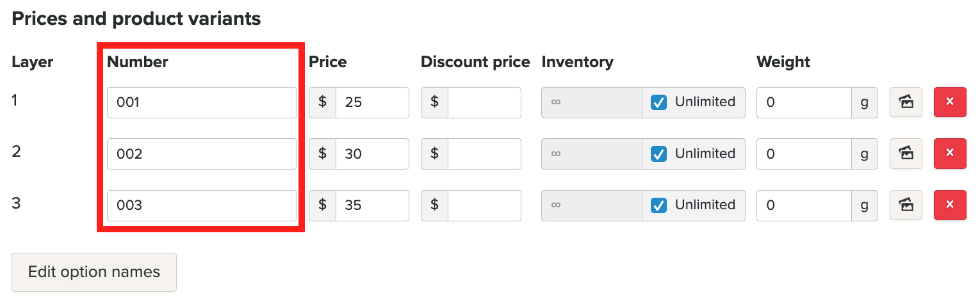Click the Price field showing 25
This screenshot has height=302, width=980.
(372, 102)
